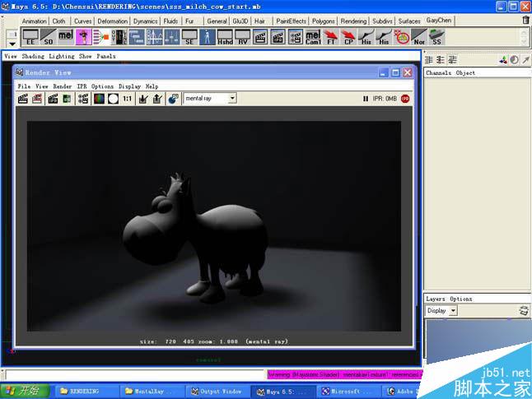Click the pink character shelf icon
The width and height of the screenshot is (532, 399).
click(83, 37)
